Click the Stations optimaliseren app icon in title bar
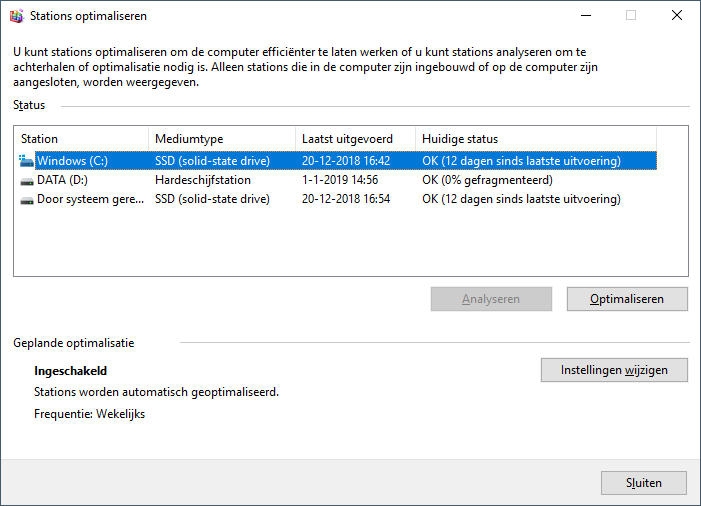 point(17,16)
